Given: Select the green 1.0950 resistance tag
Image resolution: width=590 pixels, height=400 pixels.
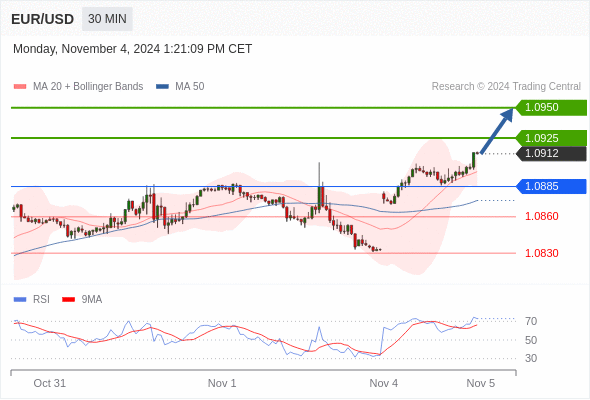Looking at the screenshot, I should [551, 108].
